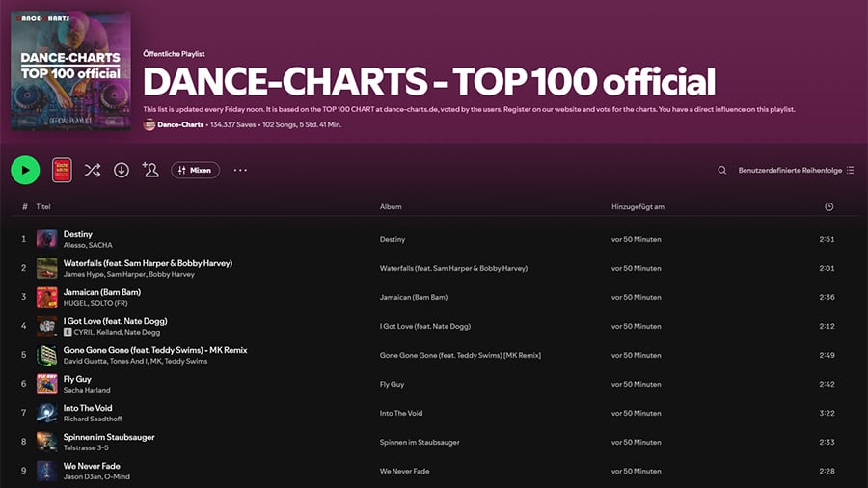Click the red preview cover next to play
Viewport: 868px width, 488px height.
(62, 170)
